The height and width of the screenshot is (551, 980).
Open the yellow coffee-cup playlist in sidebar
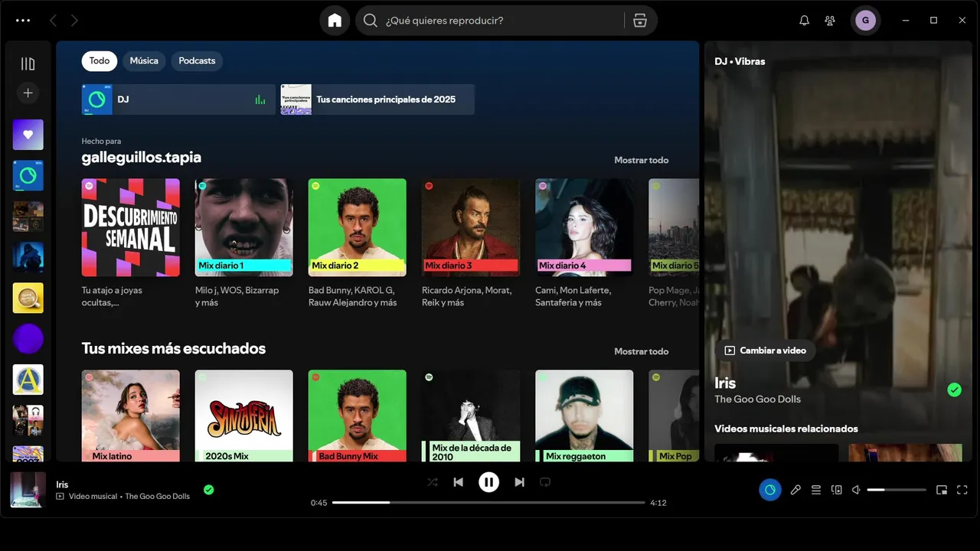point(28,298)
